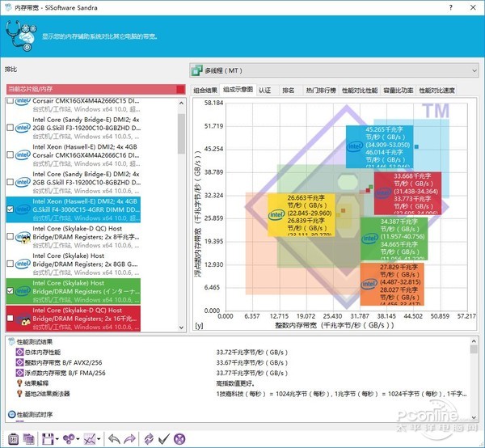Click the 33.77千兆字节/秒 value
485x448 pixels.
click(x=251, y=373)
